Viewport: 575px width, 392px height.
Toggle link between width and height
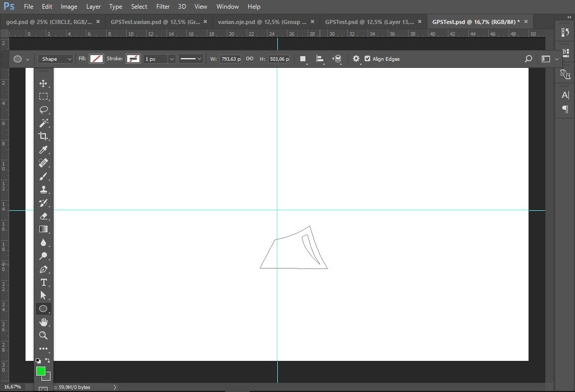[249, 59]
